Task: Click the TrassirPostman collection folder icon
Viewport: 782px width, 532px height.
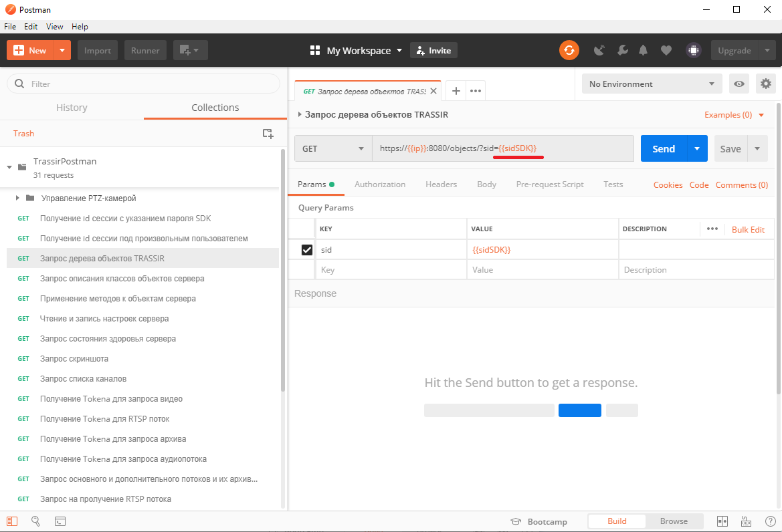Action: (22, 167)
